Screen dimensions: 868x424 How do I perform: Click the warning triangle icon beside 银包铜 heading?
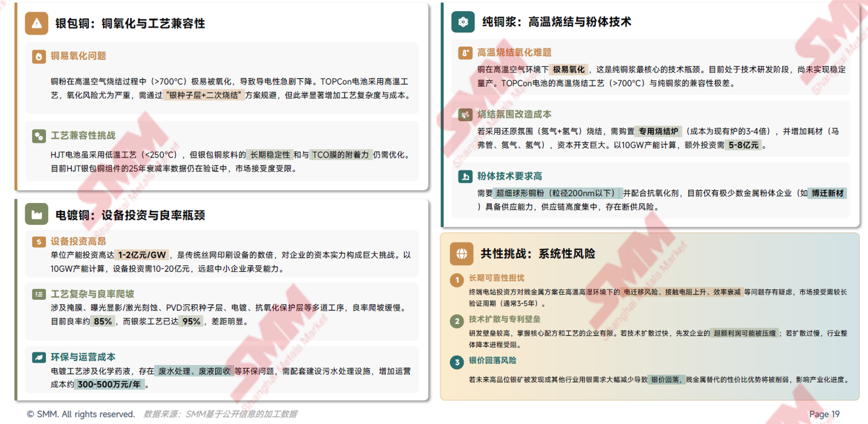[x=36, y=23]
